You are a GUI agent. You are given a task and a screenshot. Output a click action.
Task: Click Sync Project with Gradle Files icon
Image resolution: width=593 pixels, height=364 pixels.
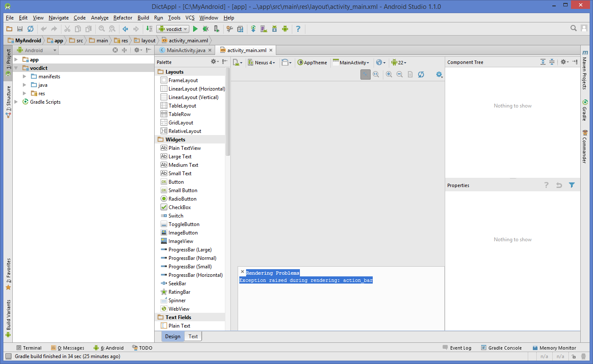[253, 29]
